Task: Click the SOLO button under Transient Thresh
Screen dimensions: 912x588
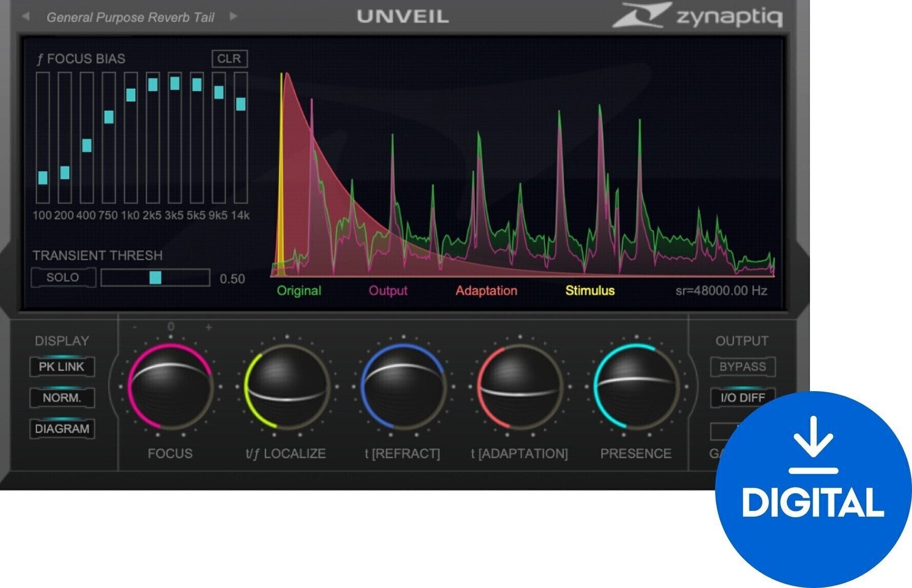Action: click(63, 277)
